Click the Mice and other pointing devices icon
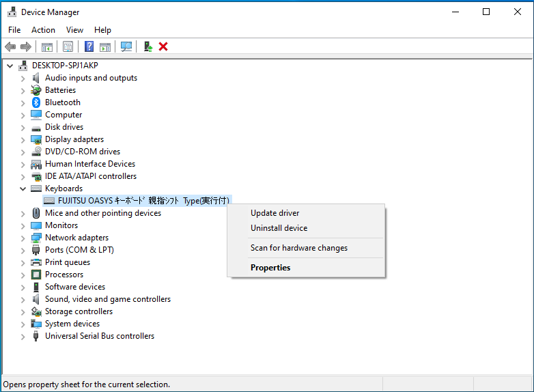 [x=36, y=213]
